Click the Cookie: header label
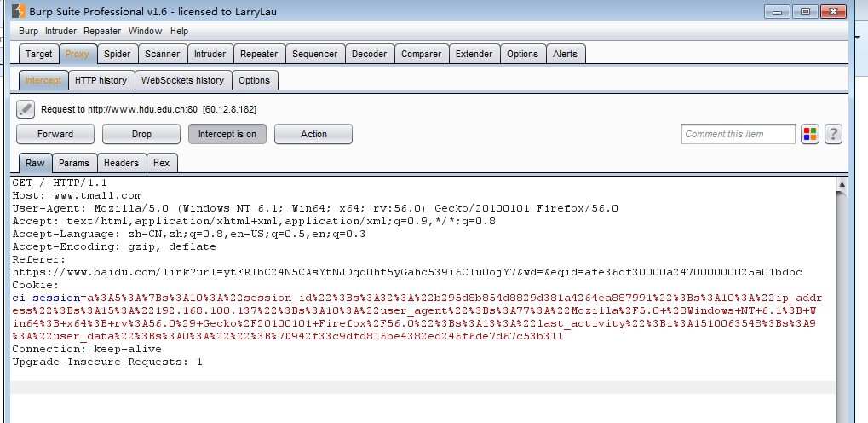 [36, 285]
